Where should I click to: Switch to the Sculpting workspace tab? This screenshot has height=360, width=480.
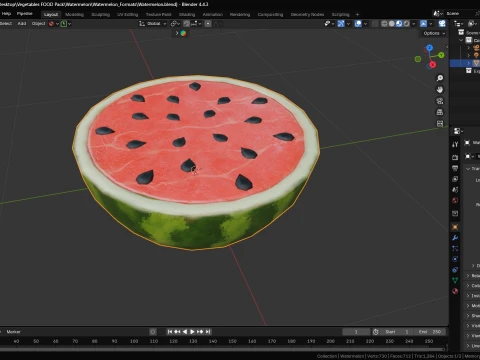pos(100,14)
